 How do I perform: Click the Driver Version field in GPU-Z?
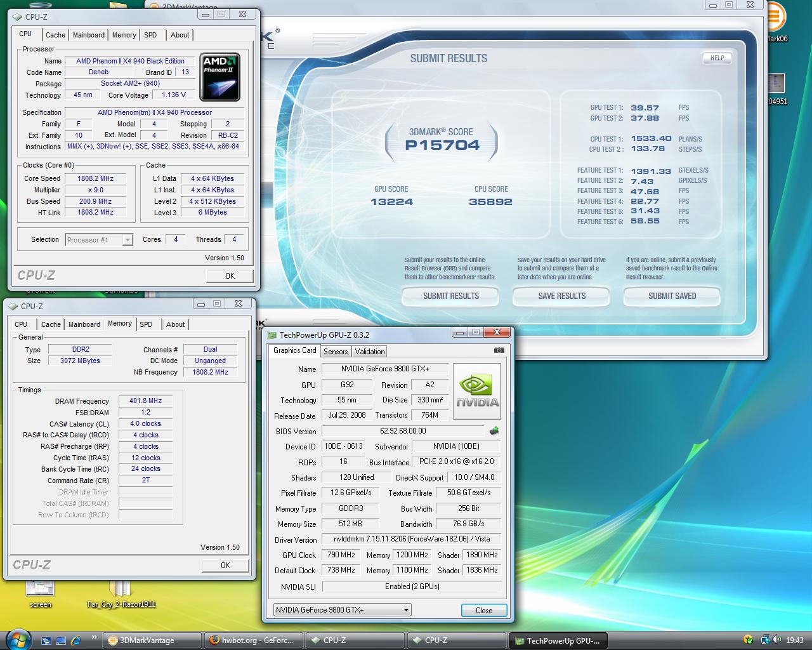[x=412, y=539]
